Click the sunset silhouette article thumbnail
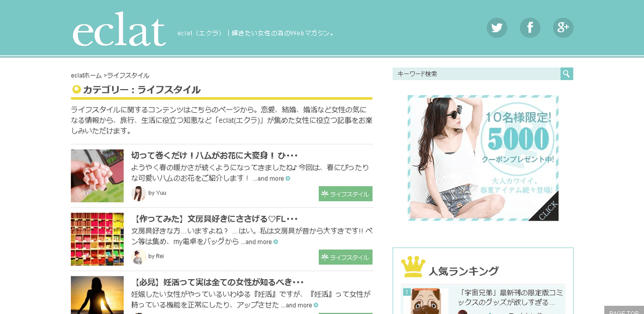 [x=97, y=295]
